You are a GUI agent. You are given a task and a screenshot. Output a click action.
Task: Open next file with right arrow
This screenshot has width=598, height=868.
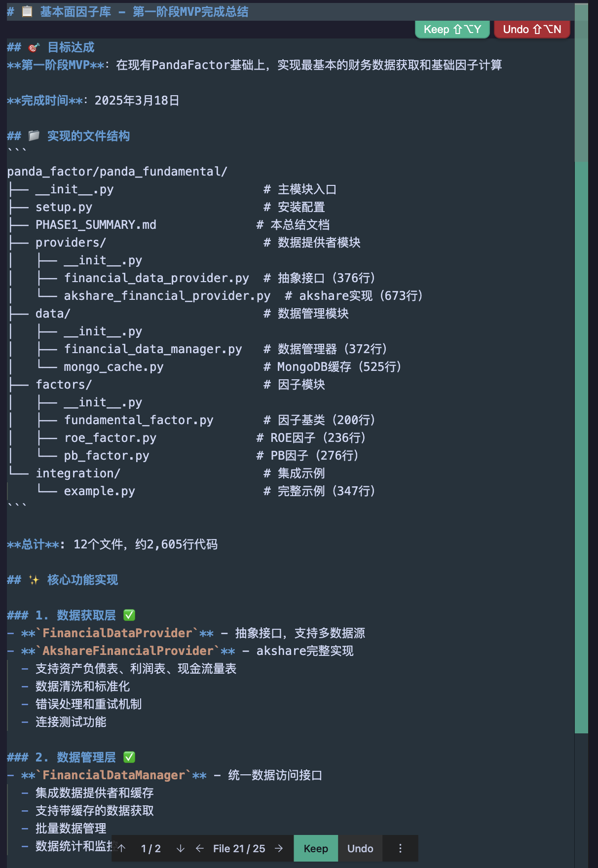pyautogui.click(x=279, y=848)
